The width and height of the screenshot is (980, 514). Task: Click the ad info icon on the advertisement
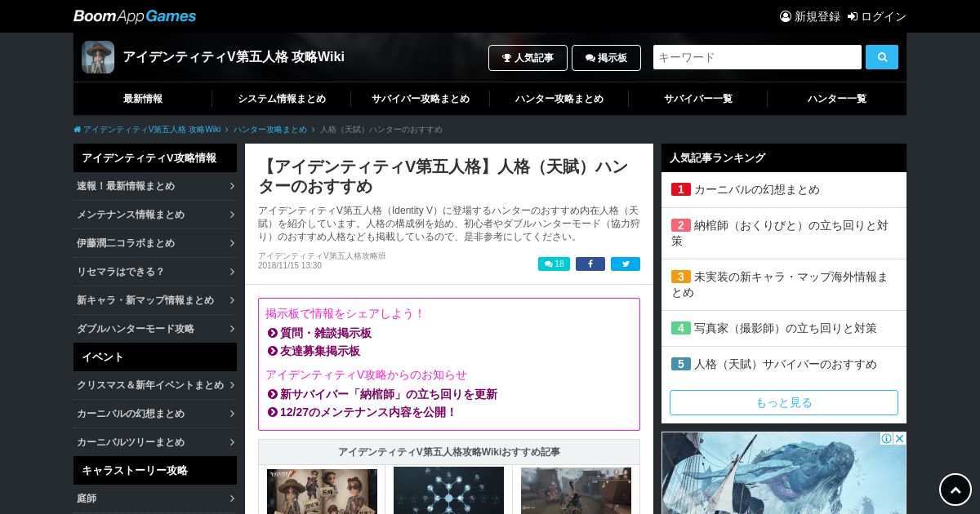tap(886, 438)
